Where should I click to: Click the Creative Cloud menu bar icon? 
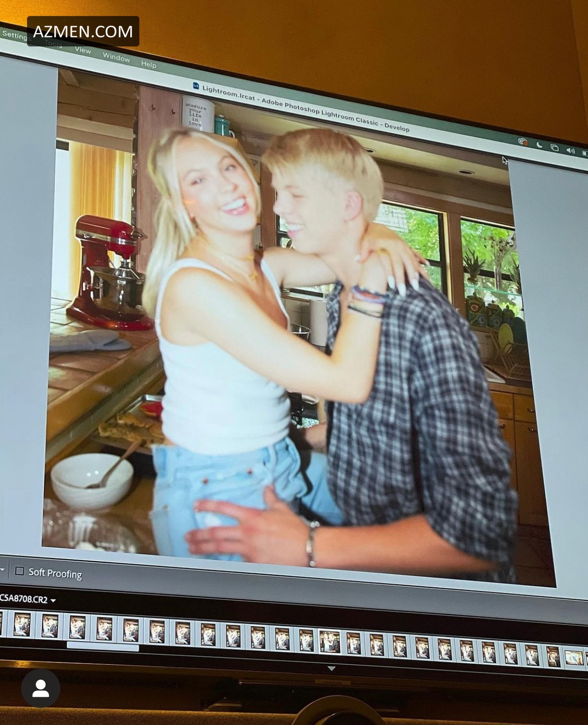point(523,142)
